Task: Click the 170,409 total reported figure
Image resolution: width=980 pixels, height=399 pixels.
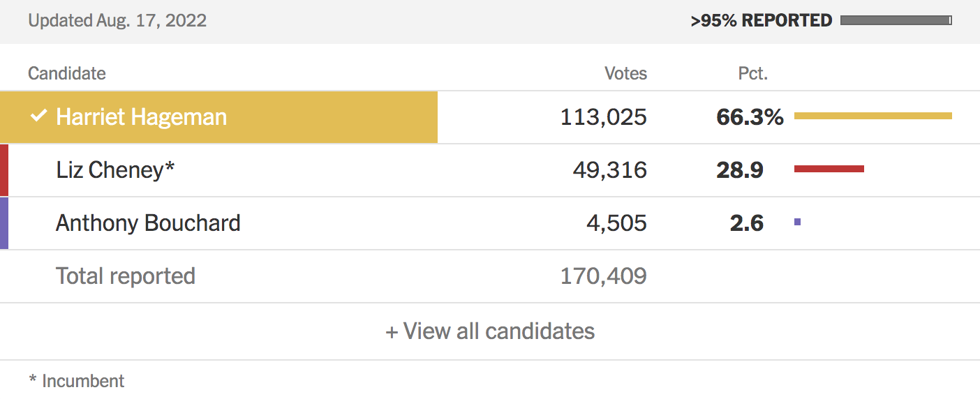Action: pyautogui.click(x=603, y=276)
